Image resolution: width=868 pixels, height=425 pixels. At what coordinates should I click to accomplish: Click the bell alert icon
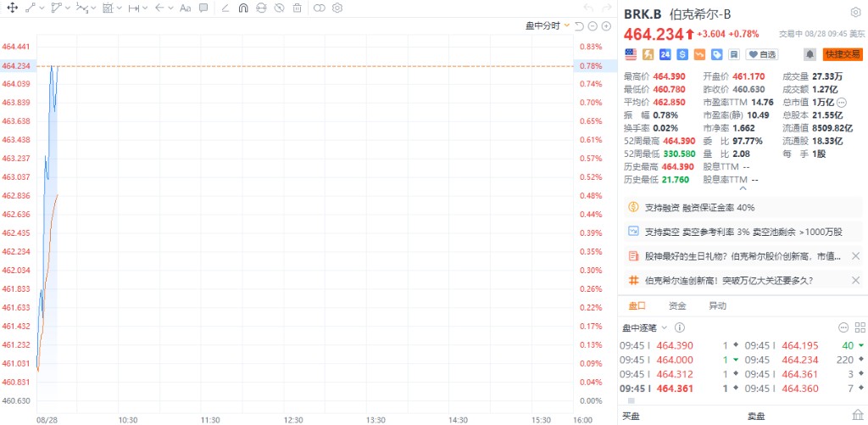point(810,54)
